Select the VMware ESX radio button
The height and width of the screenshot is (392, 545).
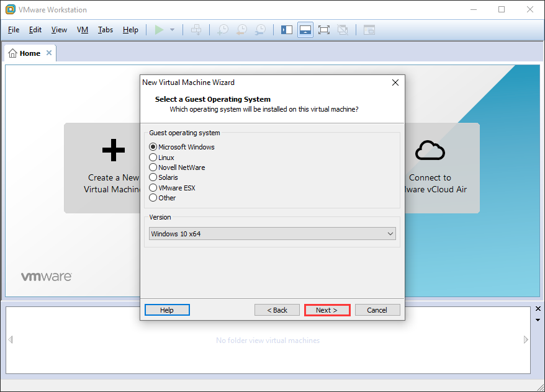click(153, 188)
